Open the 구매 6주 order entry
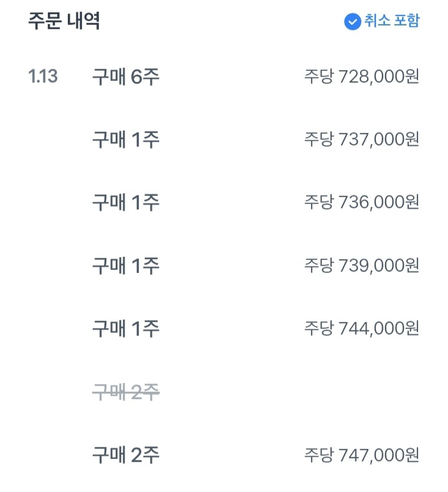The width and height of the screenshot is (448, 492). click(x=126, y=77)
